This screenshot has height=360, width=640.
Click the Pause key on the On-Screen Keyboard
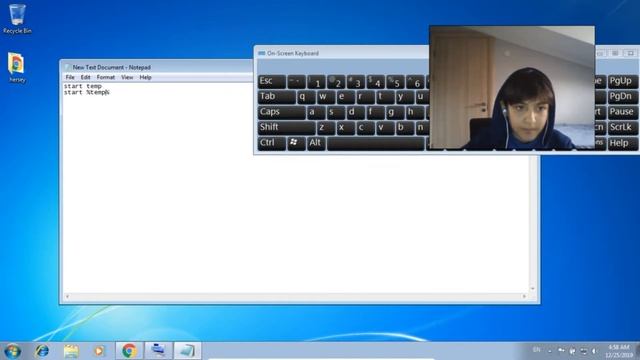point(622,112)
